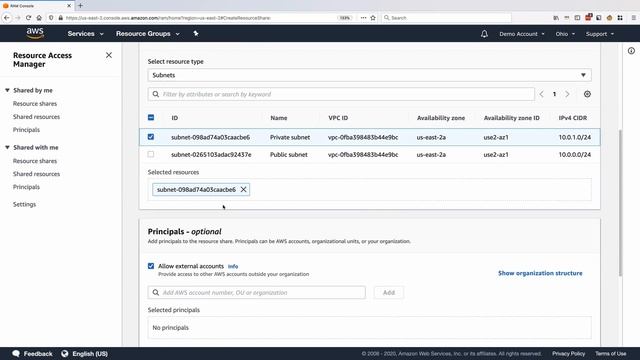Click the AWS logo home icon
640x360 pixels.
click(35, 33)
